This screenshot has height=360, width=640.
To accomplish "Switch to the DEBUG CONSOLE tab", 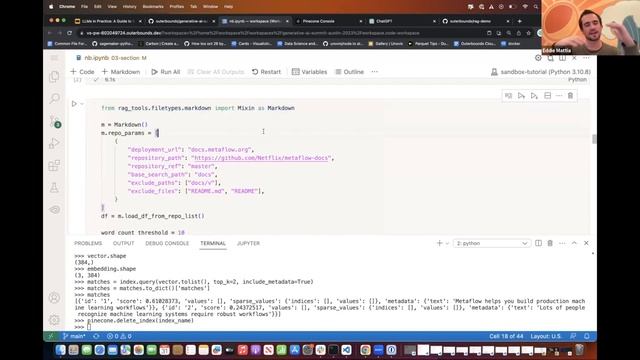I will click(x=167, y=243).
